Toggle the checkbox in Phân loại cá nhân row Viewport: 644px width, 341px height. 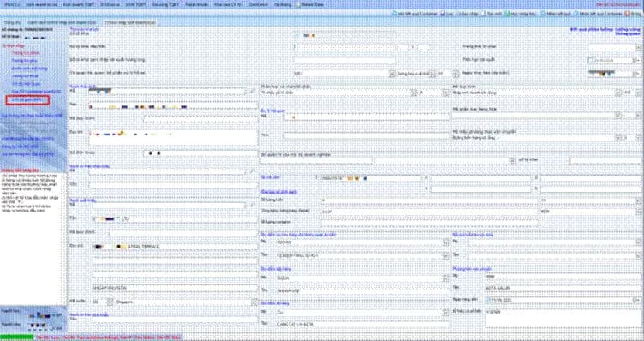click(591, 60)
